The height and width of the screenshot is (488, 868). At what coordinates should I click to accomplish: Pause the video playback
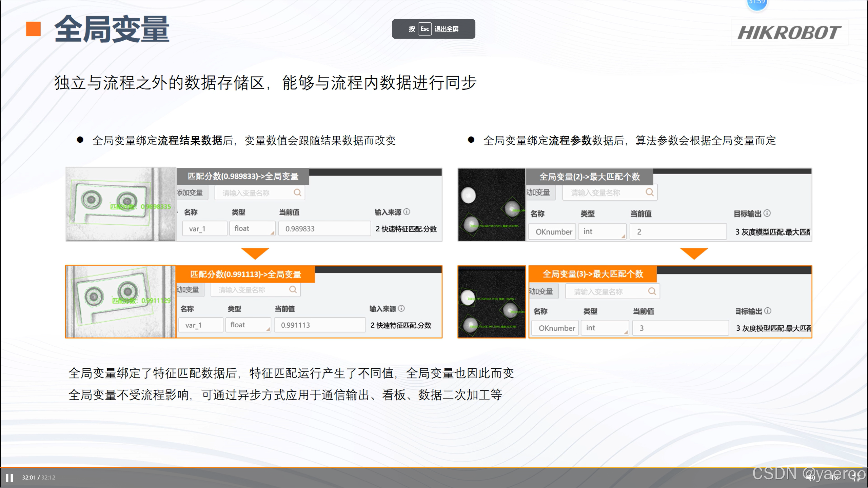[9, 477]
